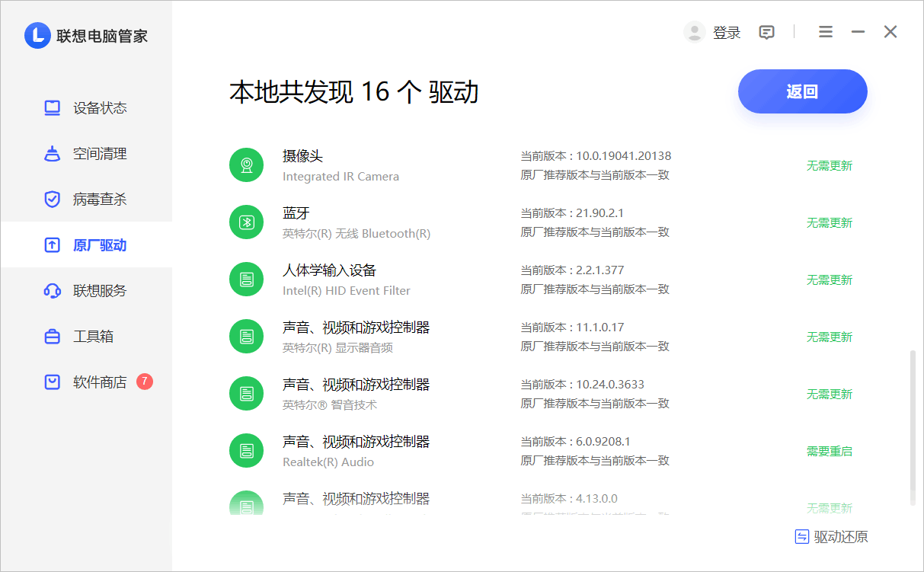The image size is (924, 572).
Task: Open the 空间清理 section
Action: [x=86, y=154]
